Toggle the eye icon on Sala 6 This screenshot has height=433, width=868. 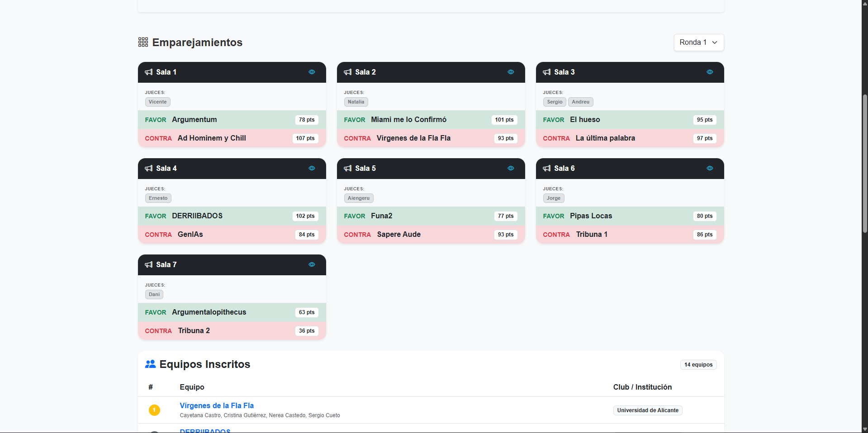[710, 168]
